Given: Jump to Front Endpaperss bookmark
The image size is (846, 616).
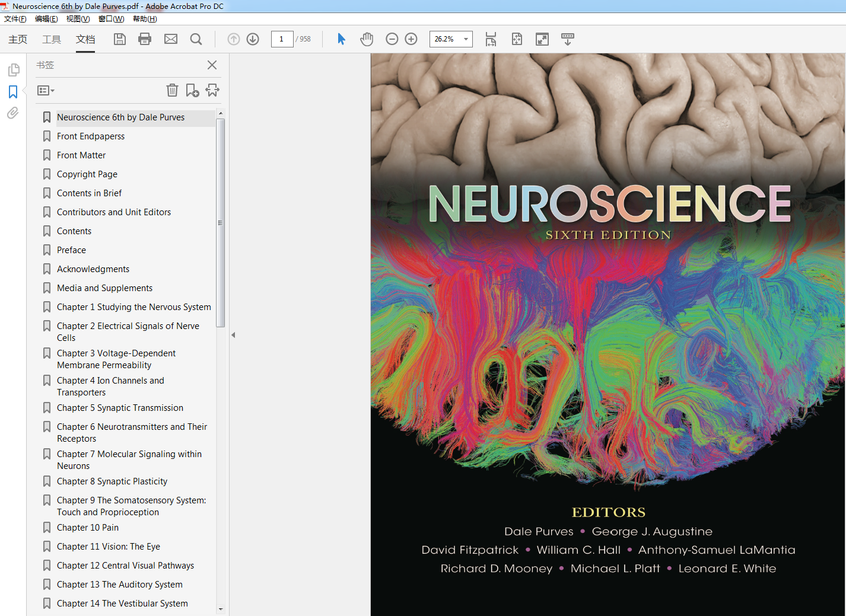Looking at the screenshot, I should [91, 136].
